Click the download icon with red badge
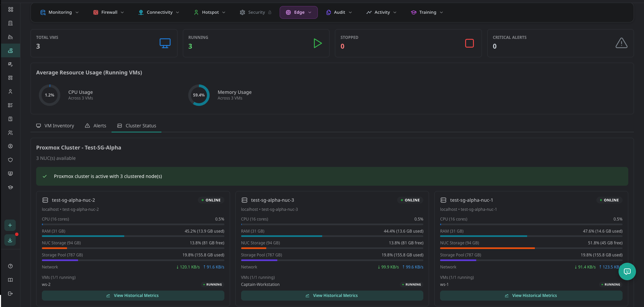 click(10, 240)
